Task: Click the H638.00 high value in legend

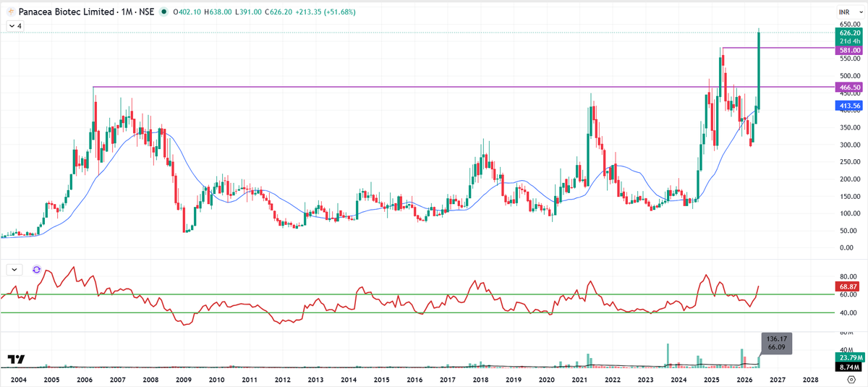Action: coord(218,12)
